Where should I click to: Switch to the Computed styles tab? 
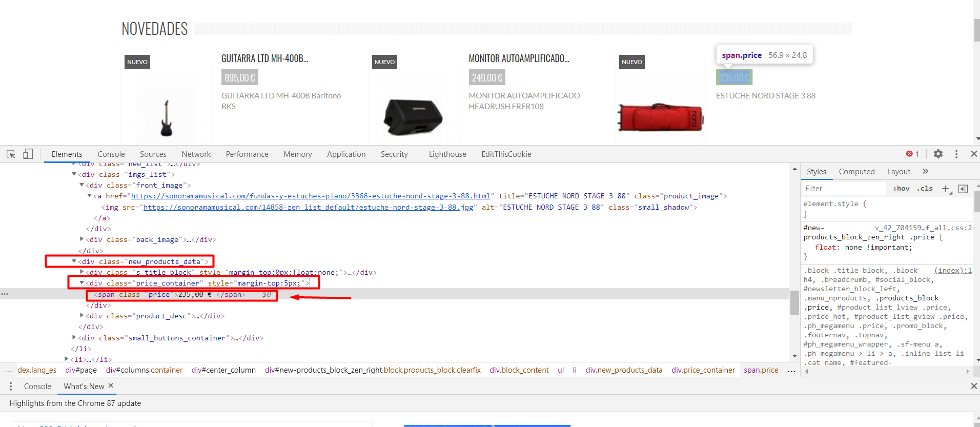[856, 171]
